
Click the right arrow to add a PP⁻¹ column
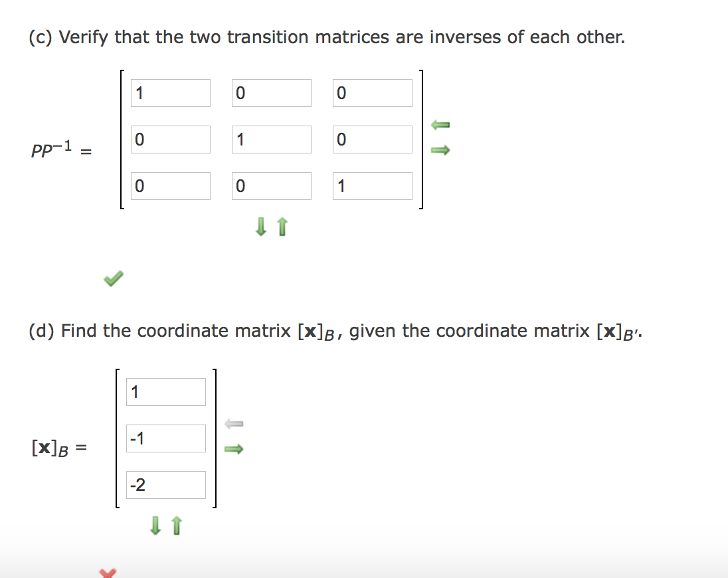(440, 150)
